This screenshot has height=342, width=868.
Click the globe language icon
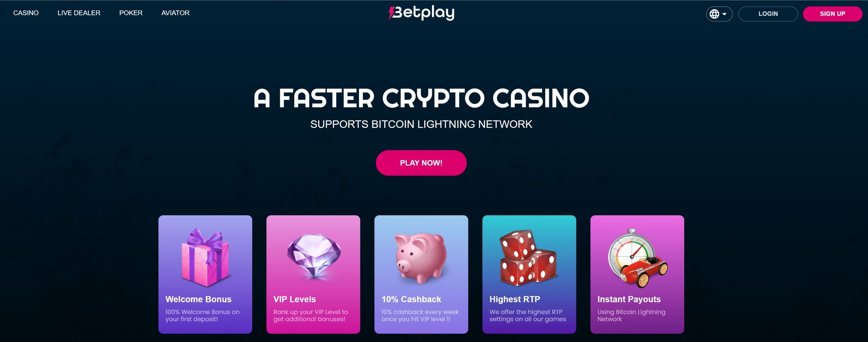click(x=714, y=14)
